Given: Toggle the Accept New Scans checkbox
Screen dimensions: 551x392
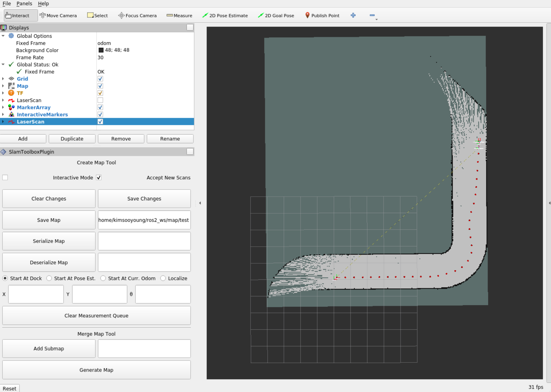Looking at the screenshot, I should (99, 178).
